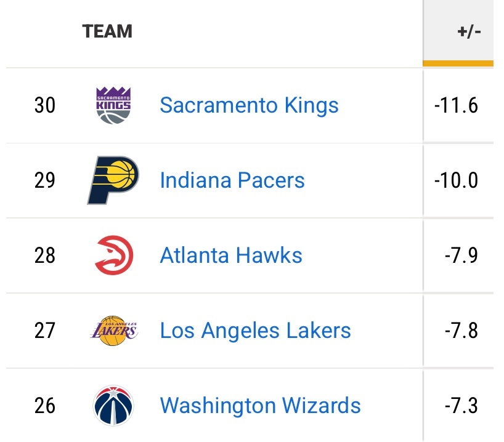
Task: Click the TEAM column header
Action: click(x=107, y=31)
